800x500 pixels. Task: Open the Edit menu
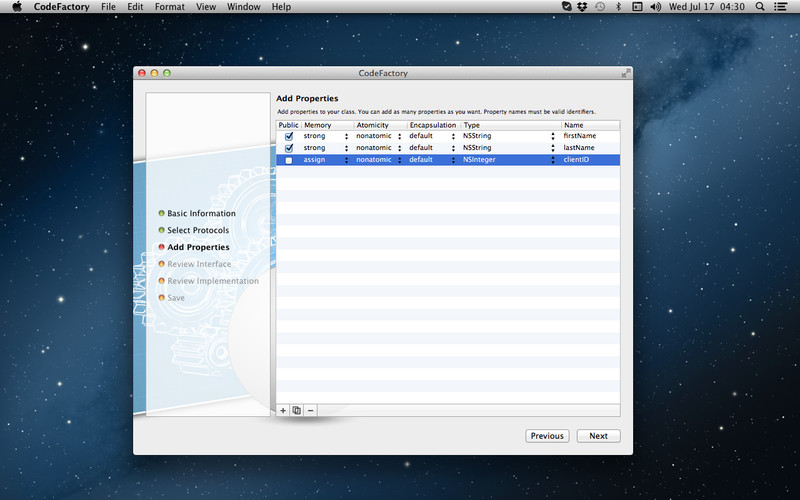tap(135, 7)
